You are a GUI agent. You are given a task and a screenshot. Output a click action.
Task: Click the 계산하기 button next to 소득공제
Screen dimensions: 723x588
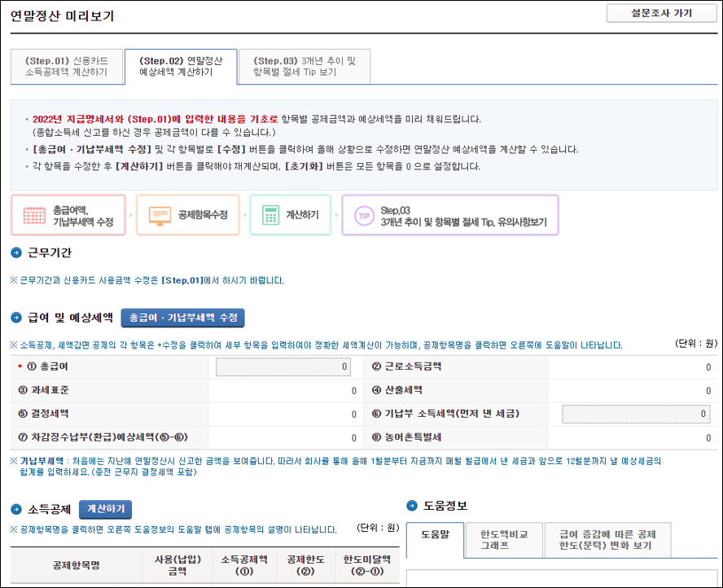coord(105,509)
